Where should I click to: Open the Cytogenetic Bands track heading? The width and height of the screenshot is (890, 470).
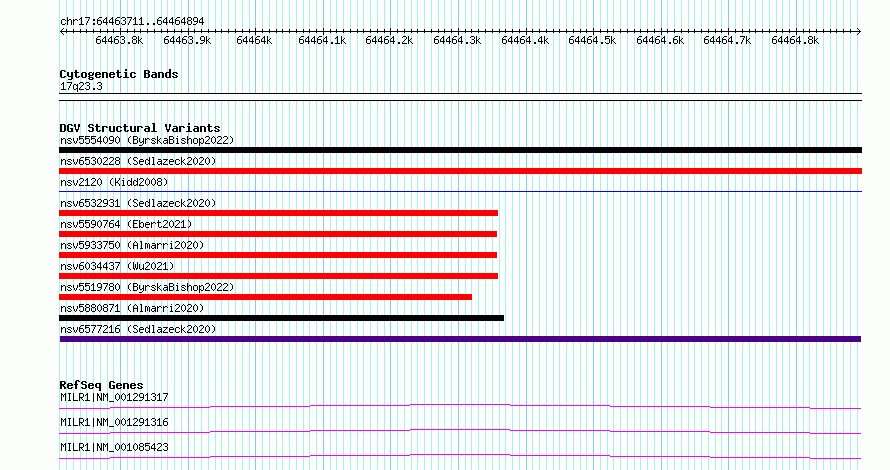point(119,74)
